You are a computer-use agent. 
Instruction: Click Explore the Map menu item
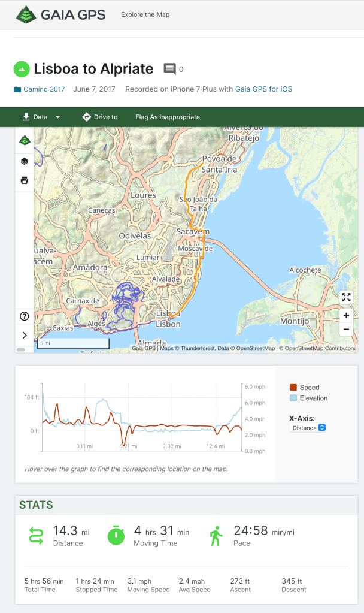pos(145,14)
